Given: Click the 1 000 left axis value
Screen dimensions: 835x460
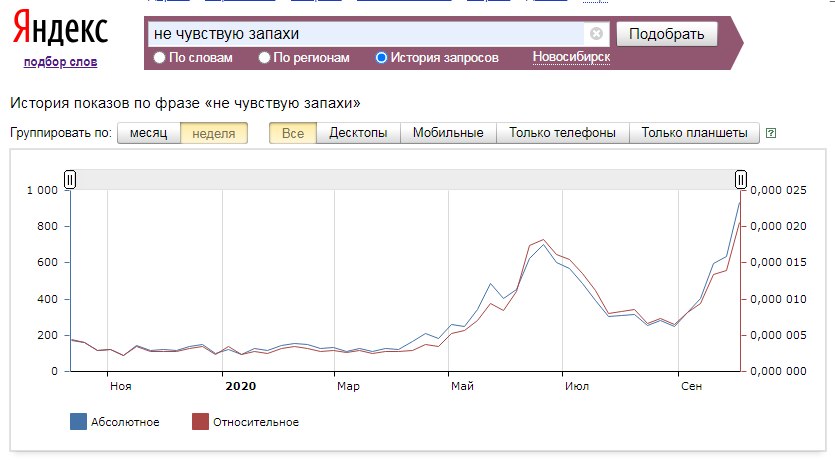Looking at the screenshot, I should (42, 190).
